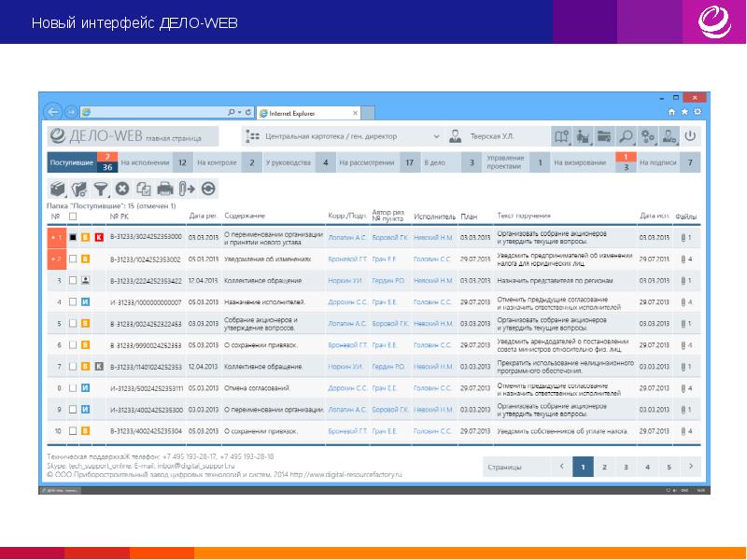Click the power logout icon
This screenshot has width=747, height=560.
(x=690, y=136)
